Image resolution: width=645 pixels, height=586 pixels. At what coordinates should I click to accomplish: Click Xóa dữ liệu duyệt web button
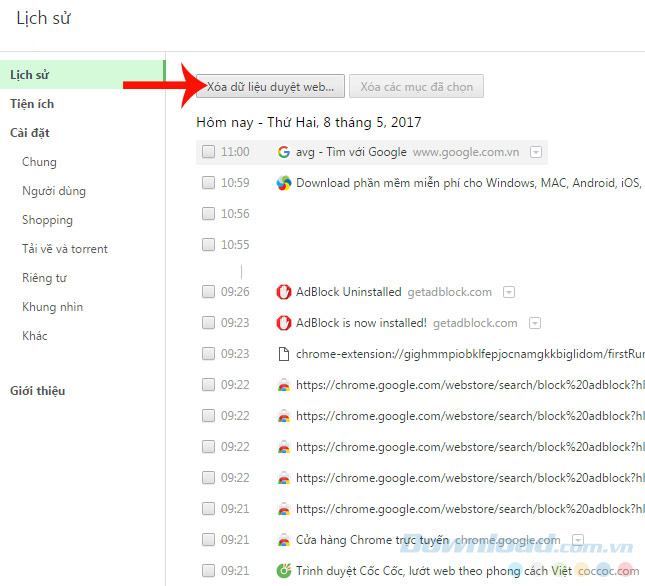[270, 86]
